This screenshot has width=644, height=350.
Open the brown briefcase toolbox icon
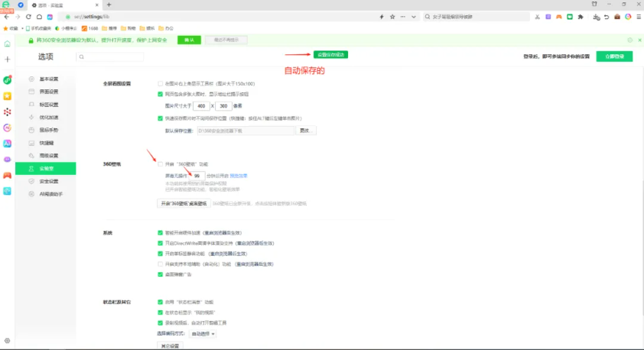tap(617, 17)
